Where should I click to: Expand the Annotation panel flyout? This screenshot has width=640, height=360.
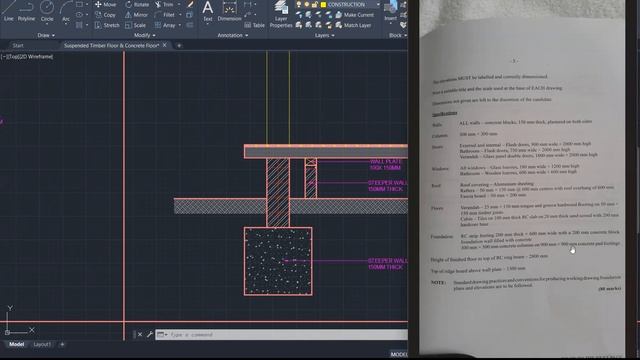tap(233, 36)
